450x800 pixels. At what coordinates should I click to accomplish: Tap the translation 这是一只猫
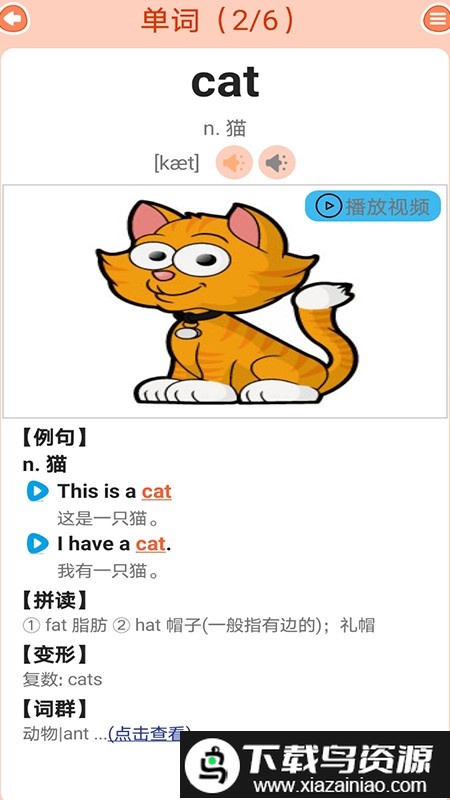click(109, 519)
